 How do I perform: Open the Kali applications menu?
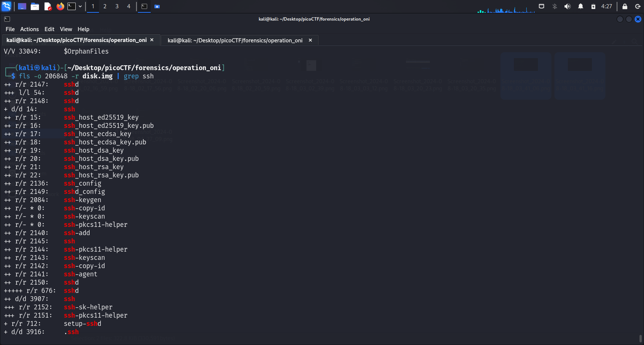[x=6, y=6]
